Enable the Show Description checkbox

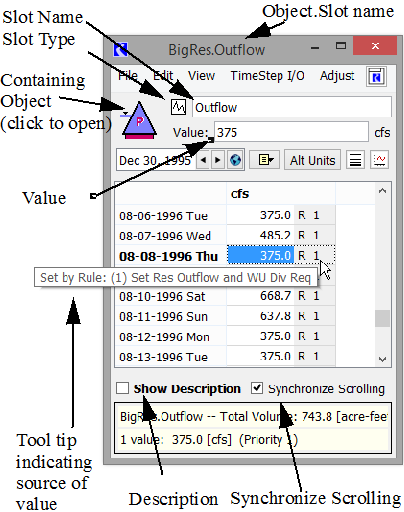122,388
